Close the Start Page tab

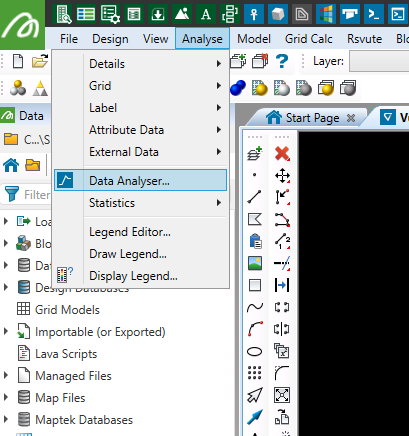(351, 118)
